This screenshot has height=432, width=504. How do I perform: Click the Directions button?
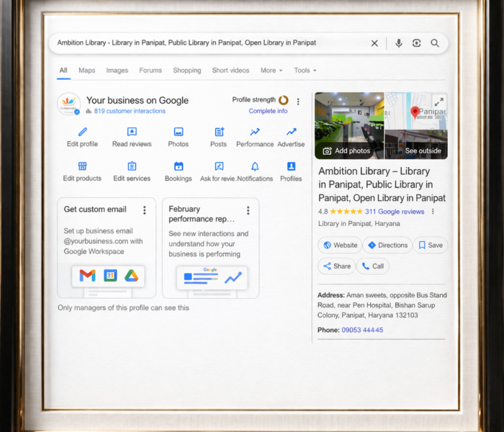[x=387, y=245]
